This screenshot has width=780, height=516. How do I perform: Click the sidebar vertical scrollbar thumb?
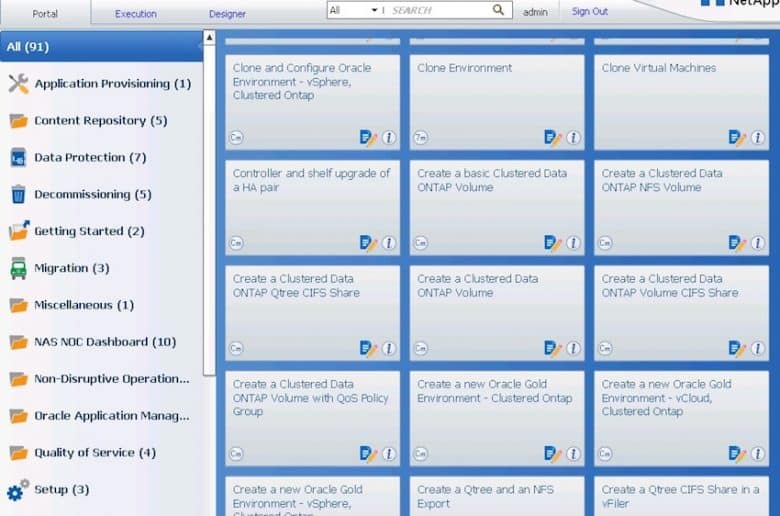coord(209,209)
